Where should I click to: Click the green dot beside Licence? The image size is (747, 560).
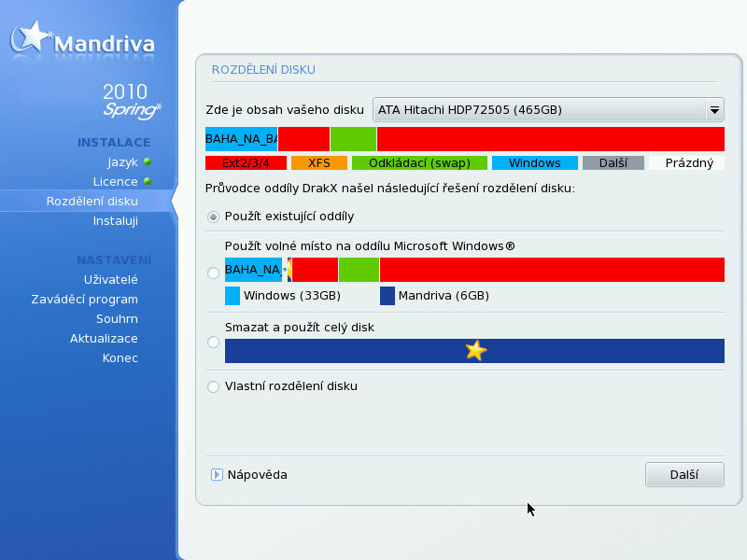point(148,181)
